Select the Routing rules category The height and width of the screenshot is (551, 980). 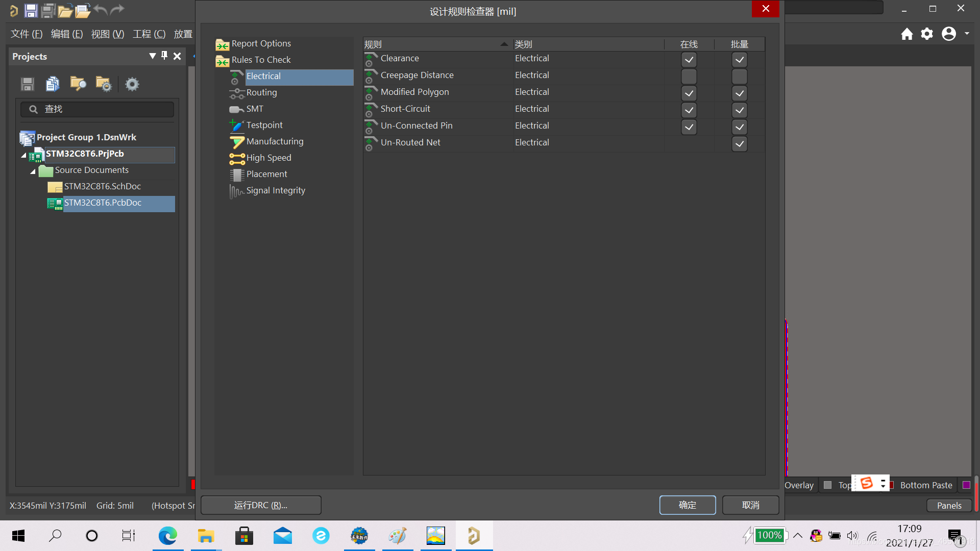pyautogui.click(x=261, y=92)
